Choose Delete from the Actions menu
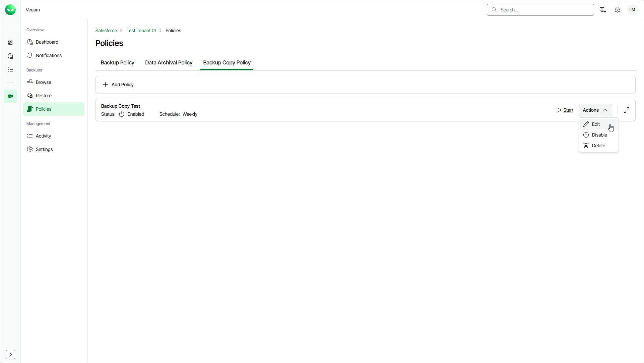 point(598,146)
